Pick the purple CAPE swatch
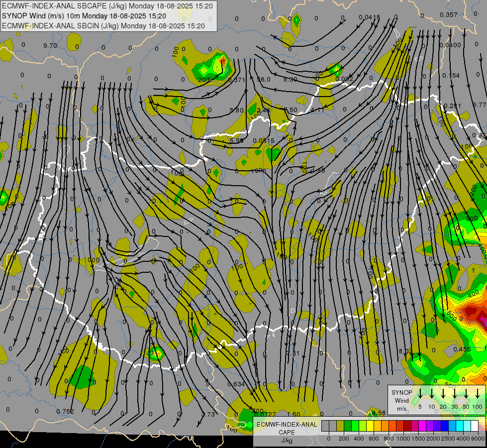Image resolution: width=487 pixels, height=448 pixels. click(430, 426)
